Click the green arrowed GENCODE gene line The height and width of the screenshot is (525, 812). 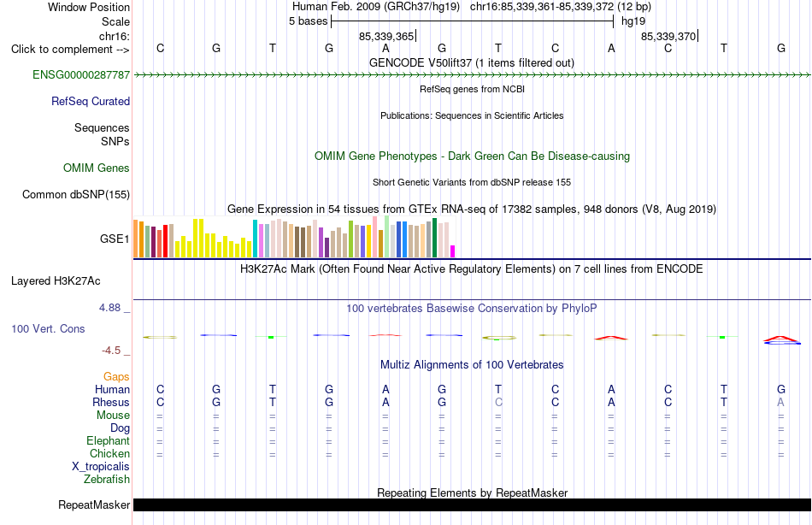pyautogui.click(x=472, y=75)
